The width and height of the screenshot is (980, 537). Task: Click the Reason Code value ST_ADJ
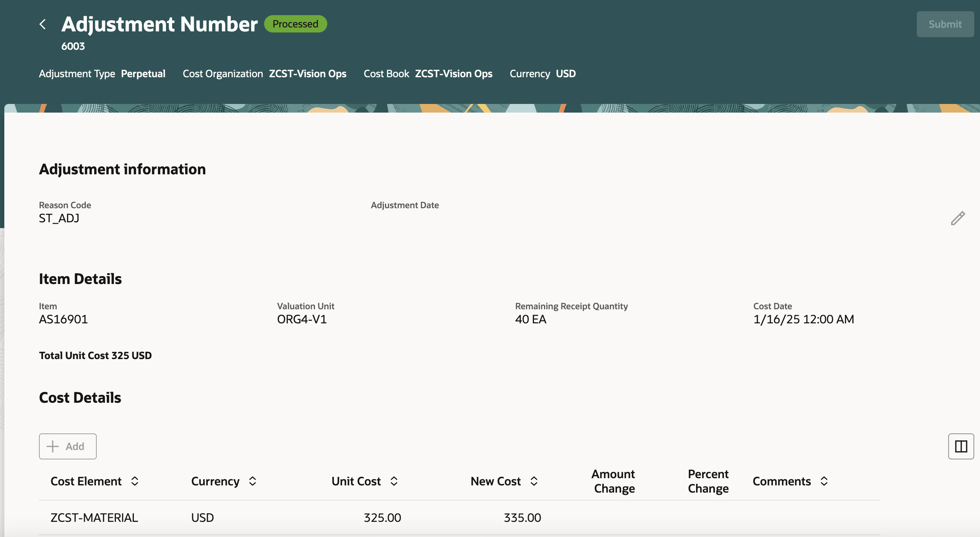[59, 218]
